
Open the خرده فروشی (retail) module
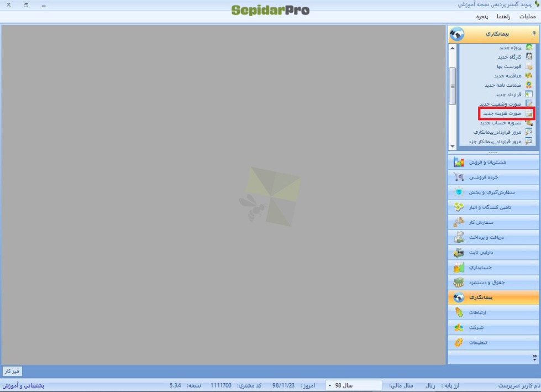click(x=493, y=177)
